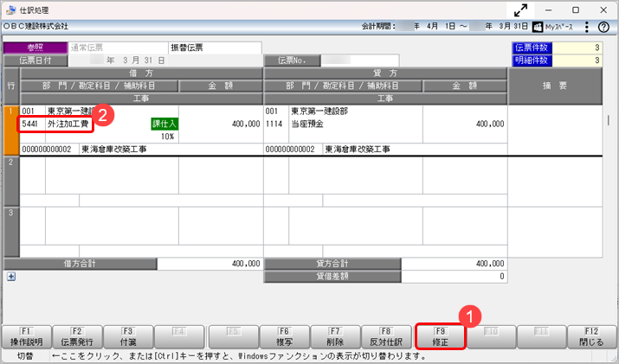Click credit project code 000000000002
Viewport: 619px width, 364px height.
290,149
